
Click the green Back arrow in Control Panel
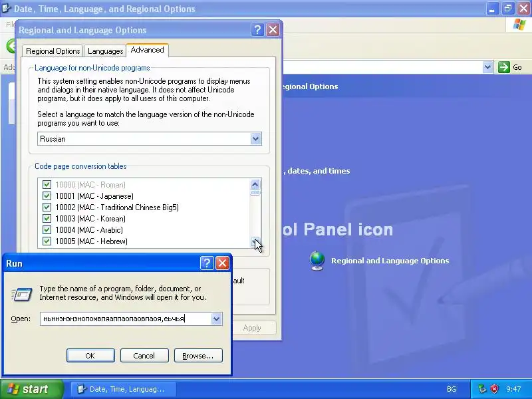click(11, 45)
